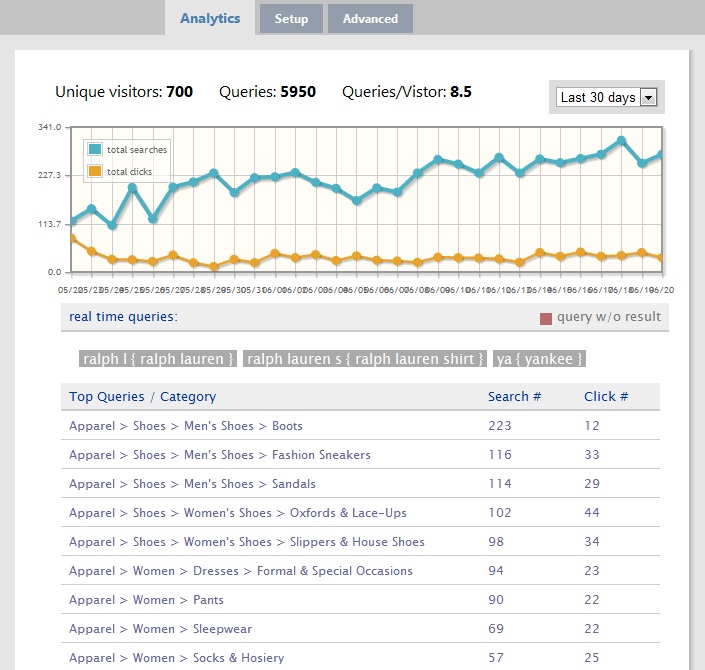
Task: Open the Oxfords & Lace-Ups category row
Action: point(360,513)
